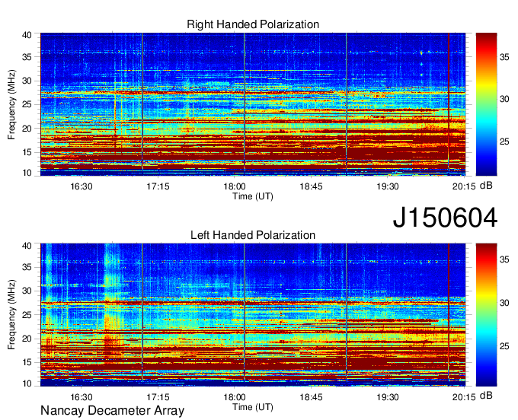Click the 35 dB mark on left-handed colorbar
Screen dimensions: 518x420
click(x=504, y=259)
